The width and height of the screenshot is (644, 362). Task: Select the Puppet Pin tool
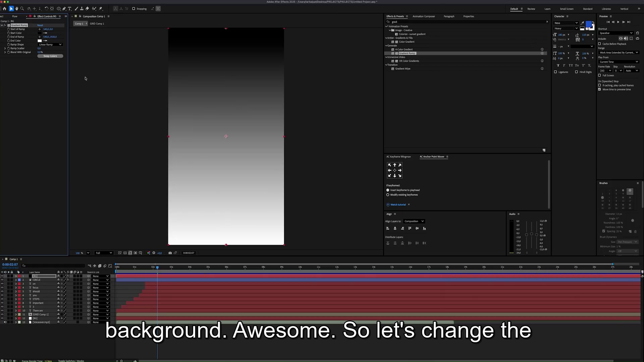101,9
